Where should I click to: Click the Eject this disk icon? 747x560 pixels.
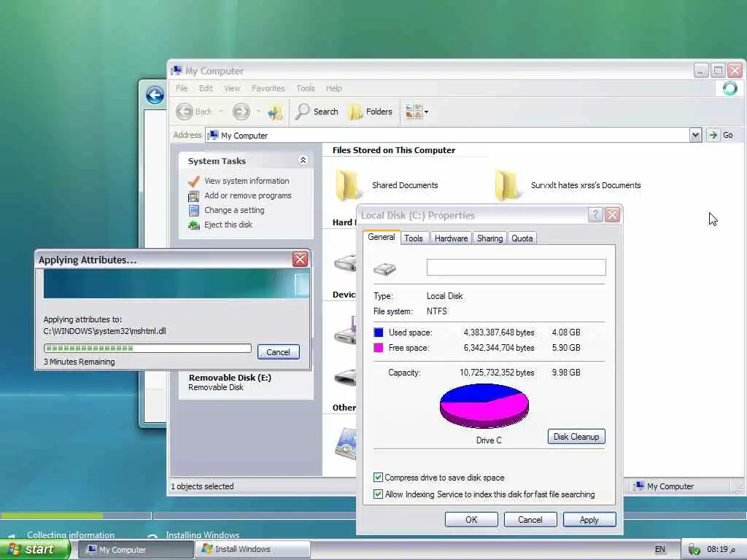(194, 225)
